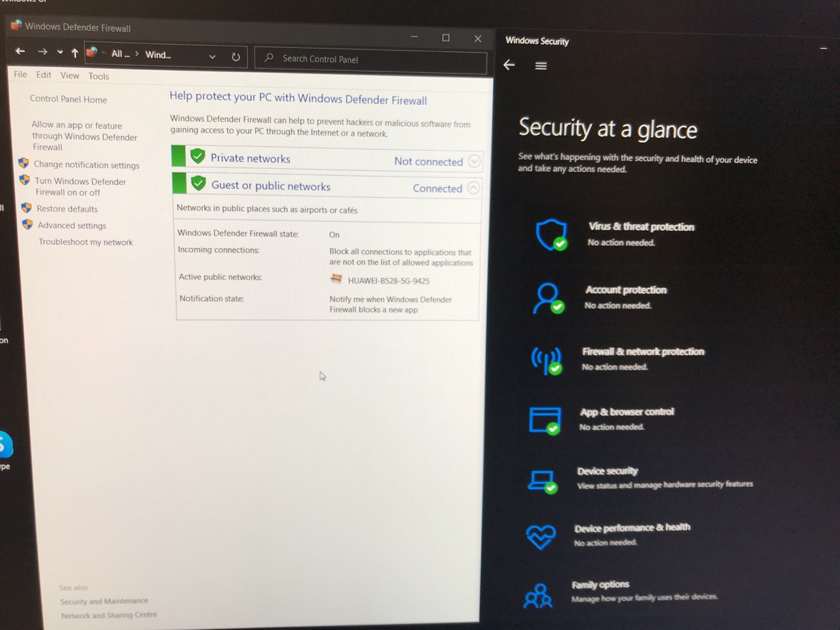The image size is (840, 630).
Task: Refresh the Control Panel view
Action: click(236, 57)
